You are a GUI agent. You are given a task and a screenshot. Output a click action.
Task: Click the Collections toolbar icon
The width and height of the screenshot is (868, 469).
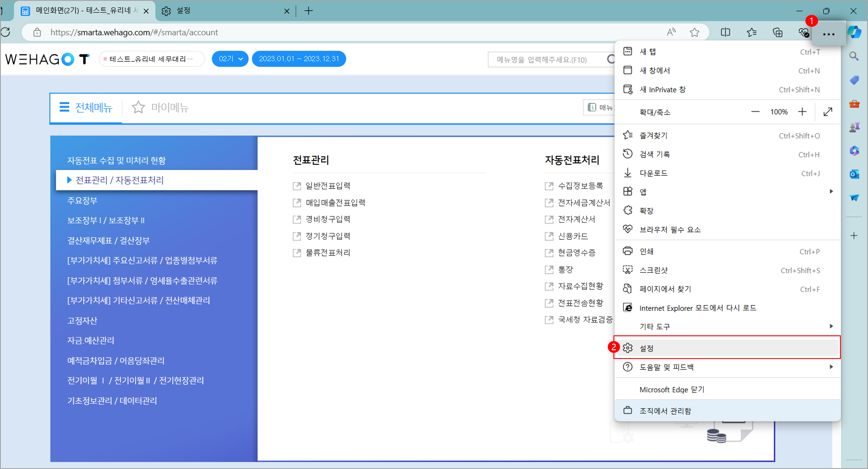coord(777,32)
